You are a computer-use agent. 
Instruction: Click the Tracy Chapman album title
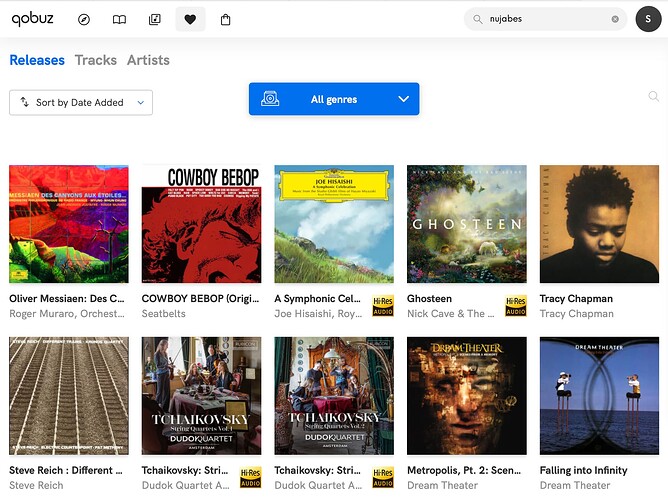point(576,299)
